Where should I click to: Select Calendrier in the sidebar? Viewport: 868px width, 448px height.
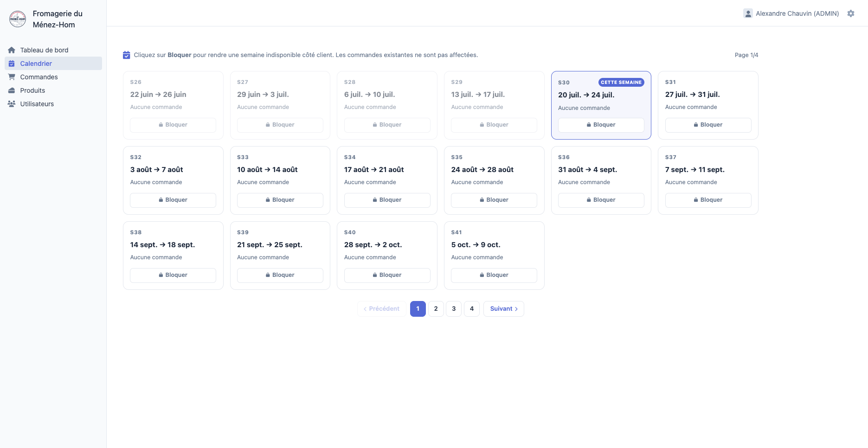click(53, 64)
